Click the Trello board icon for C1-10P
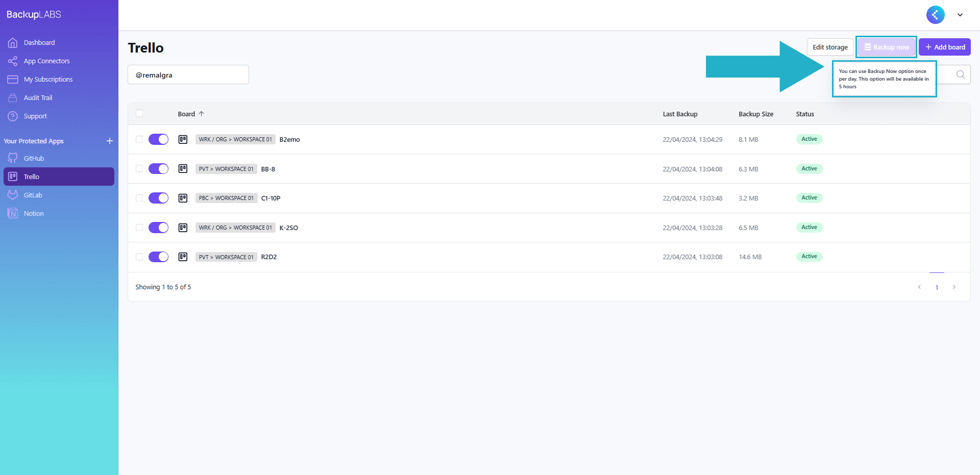980x475 pixels. coord(183,198)
